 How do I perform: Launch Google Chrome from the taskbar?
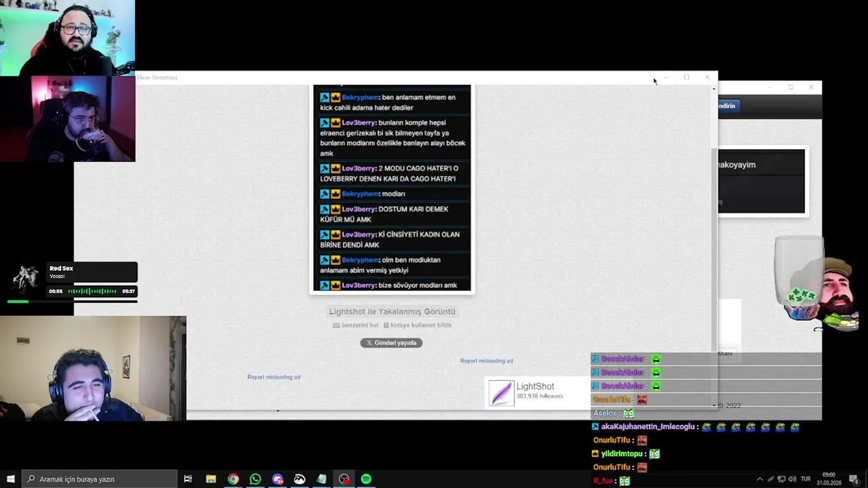point(233,479)
